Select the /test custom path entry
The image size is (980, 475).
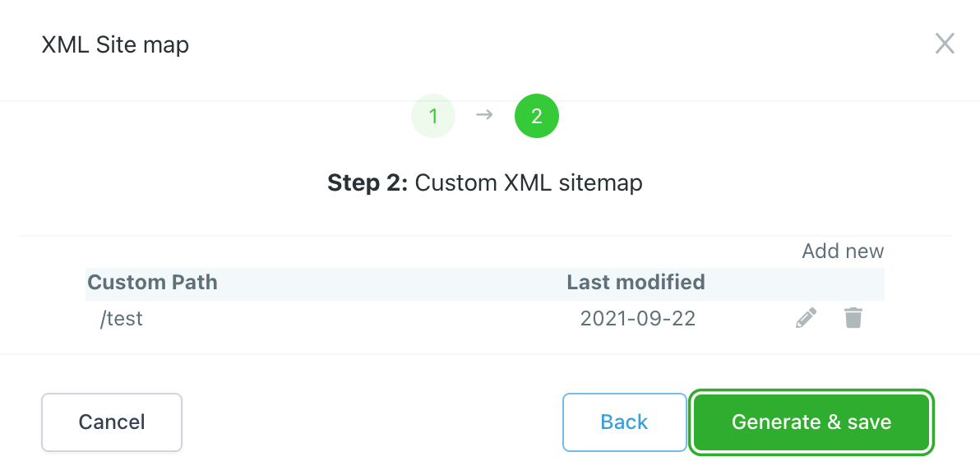click(121, 319)
